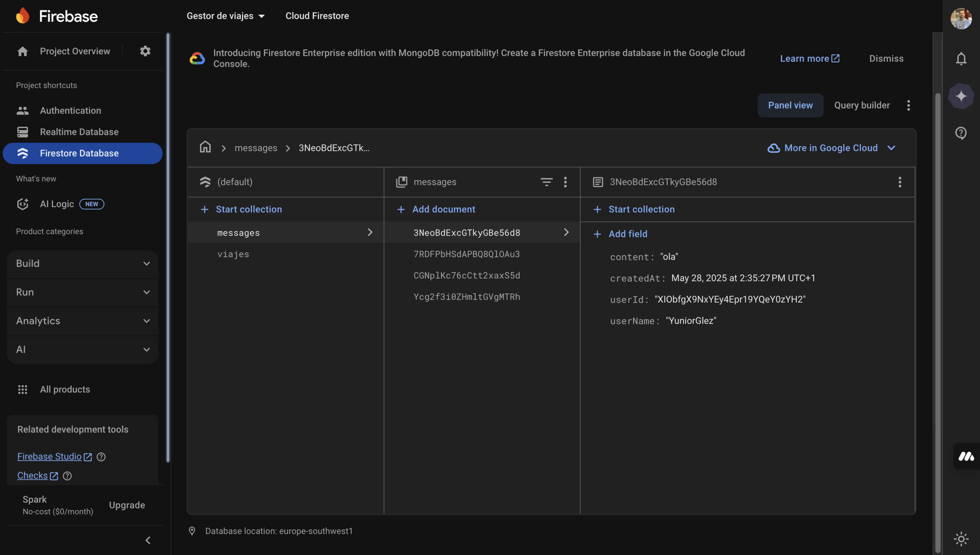The width and height of the screenshot is (980, 555).
Task: Click Add document button
Action: [x=436, y=209]
